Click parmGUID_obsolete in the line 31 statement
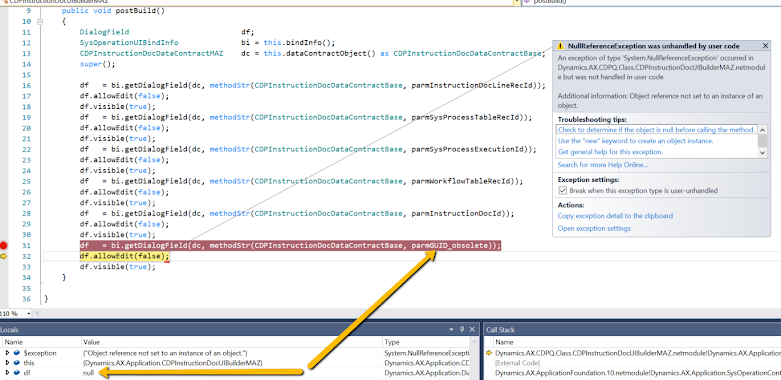 (x=449, y=245)
